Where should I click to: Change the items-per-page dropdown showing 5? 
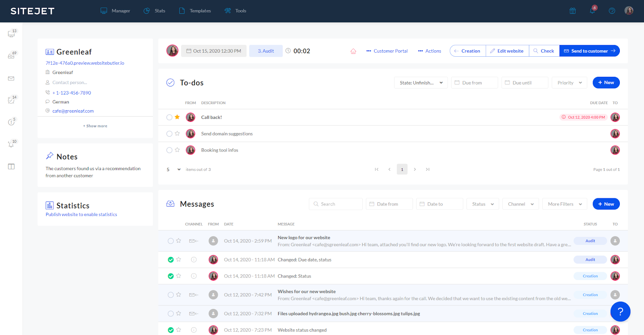(173, 169)
